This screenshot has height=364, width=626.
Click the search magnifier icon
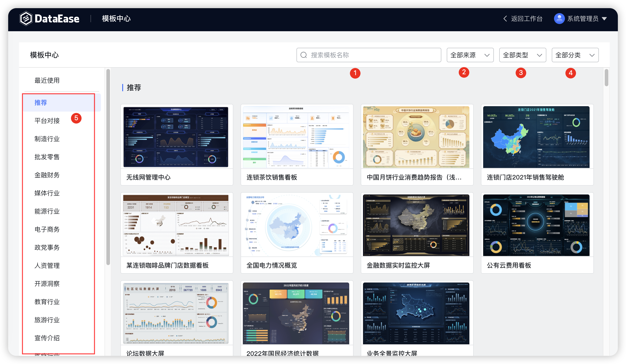pos(303,55)
